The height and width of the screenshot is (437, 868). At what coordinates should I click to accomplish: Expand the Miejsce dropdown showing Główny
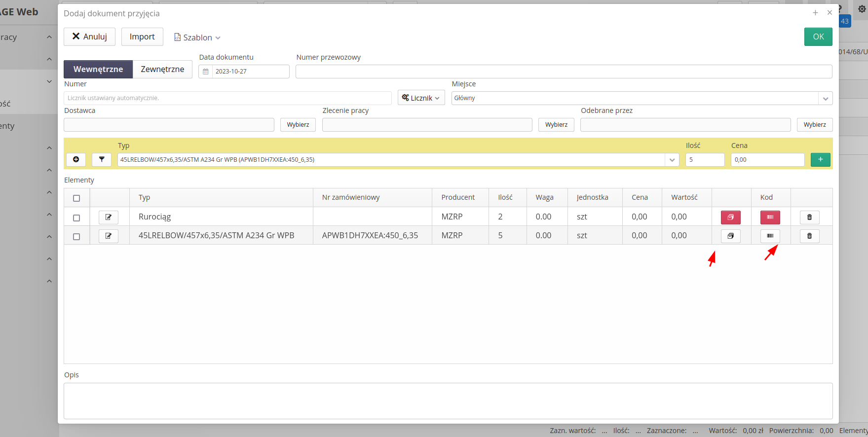(825, 98)
